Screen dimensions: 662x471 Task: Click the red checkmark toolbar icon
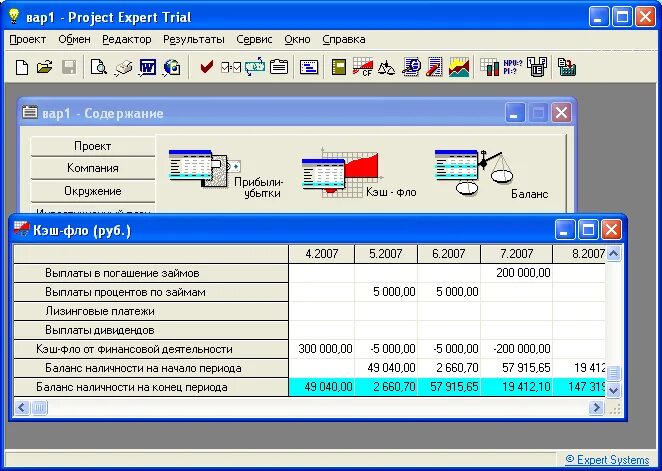(206, 67)
